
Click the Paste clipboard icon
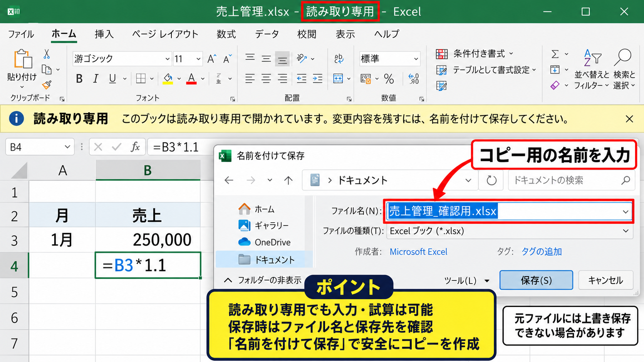tap(22, 60)
